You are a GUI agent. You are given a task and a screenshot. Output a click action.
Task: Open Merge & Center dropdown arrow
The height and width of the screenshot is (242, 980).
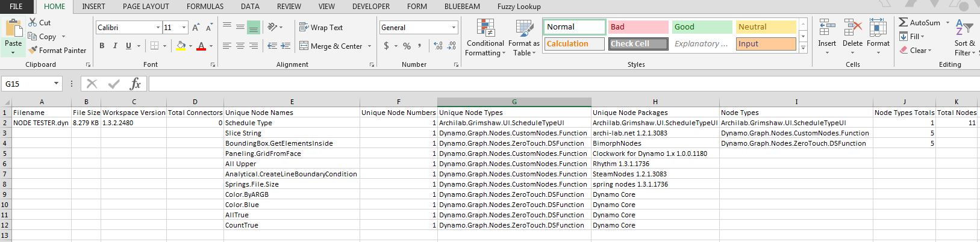(369, 46)
